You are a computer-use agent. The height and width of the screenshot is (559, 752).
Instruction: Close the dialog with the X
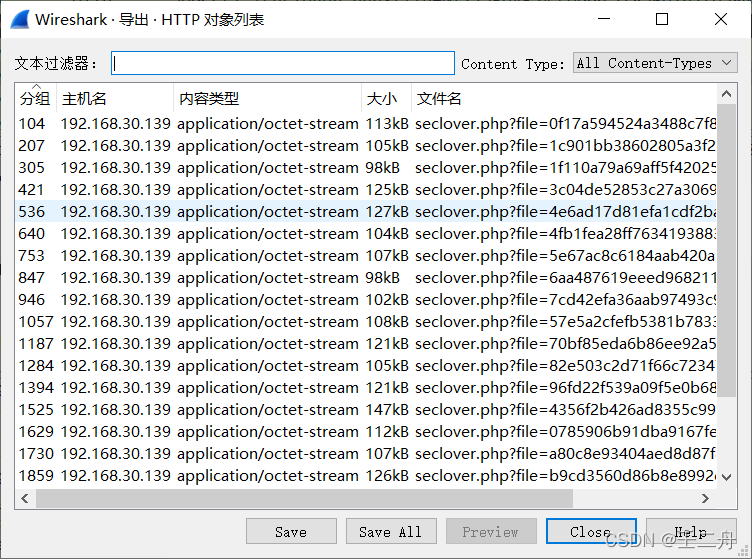coord(720,19)
